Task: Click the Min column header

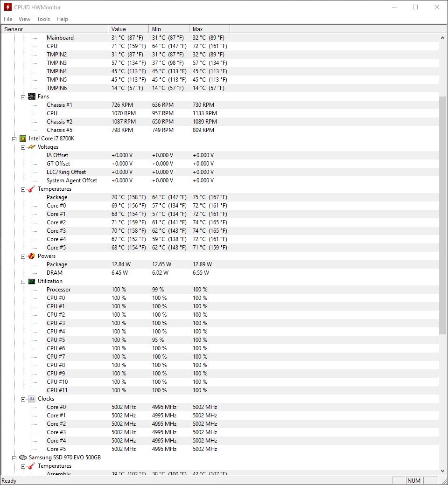Action: (x=169, y=29)
